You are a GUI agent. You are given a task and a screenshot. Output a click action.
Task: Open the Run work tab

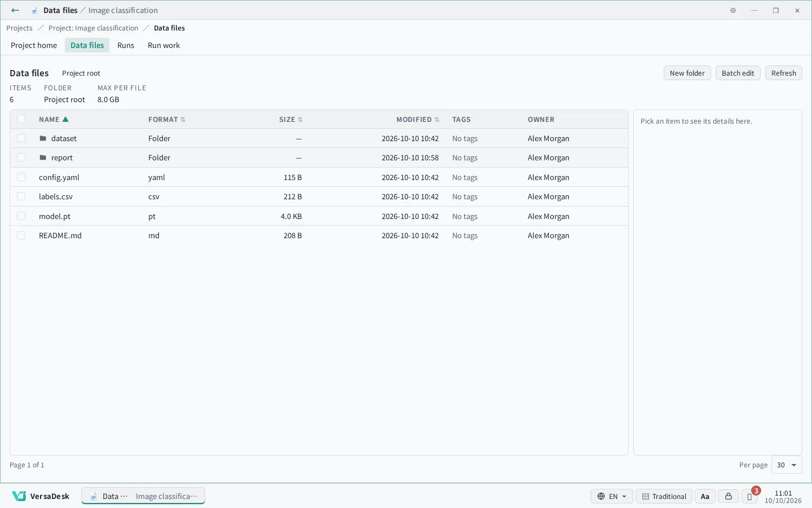[x=164, y=45]
